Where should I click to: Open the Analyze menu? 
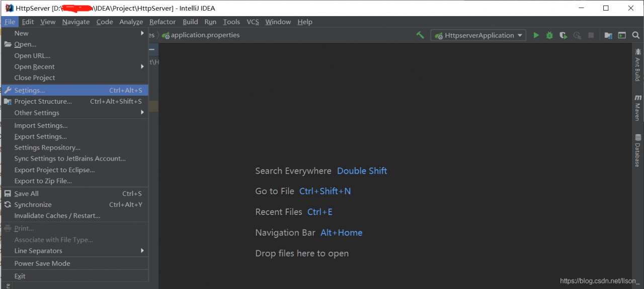(x=131, y=22)
